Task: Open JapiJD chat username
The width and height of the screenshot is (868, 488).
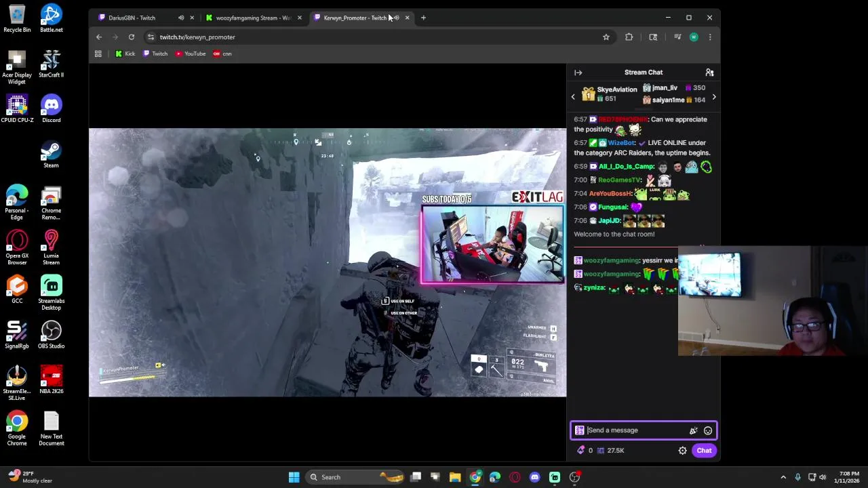Action: (609, 221)
